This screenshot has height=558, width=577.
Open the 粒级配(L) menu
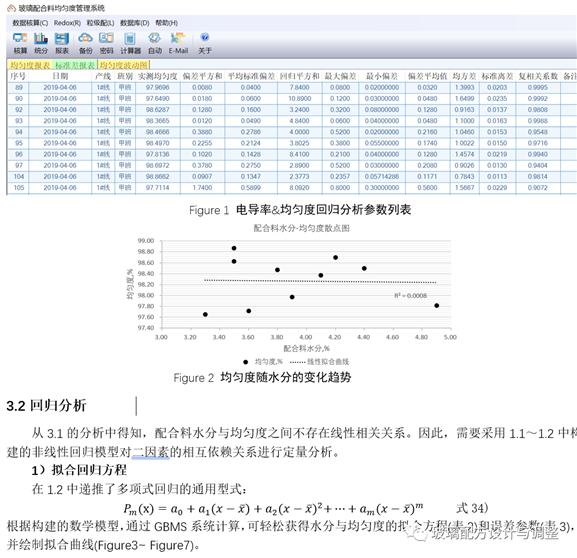pyautogui.click(x=100, y=23)
